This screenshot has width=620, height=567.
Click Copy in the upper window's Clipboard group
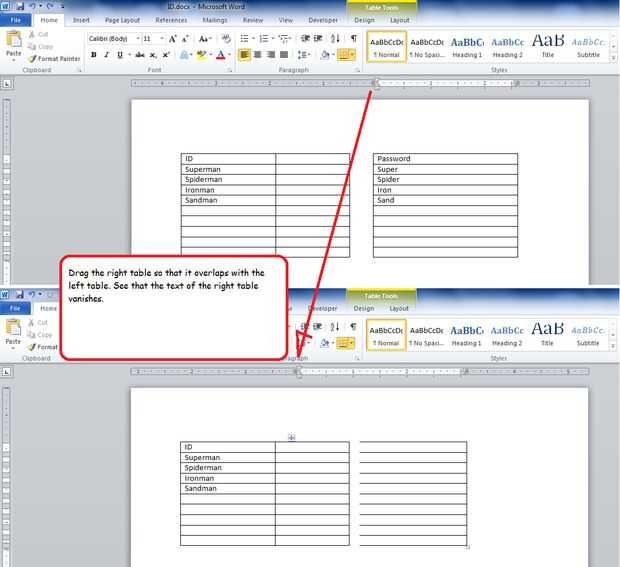[x=40, y=47]
